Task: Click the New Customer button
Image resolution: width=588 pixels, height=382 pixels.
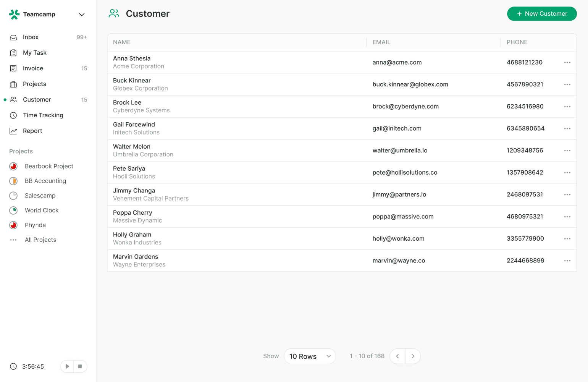Action: pos(541,14)
